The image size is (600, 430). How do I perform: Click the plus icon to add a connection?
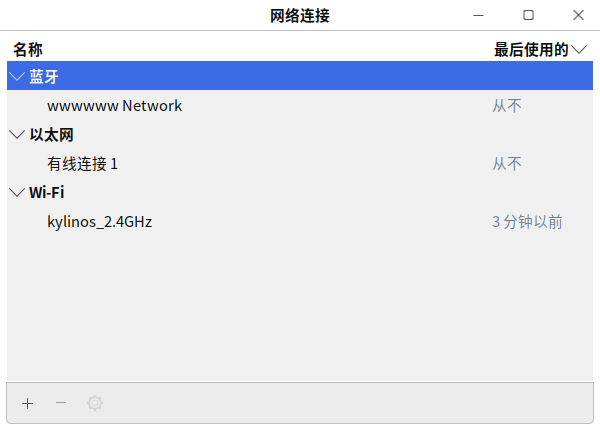[27, 403]
